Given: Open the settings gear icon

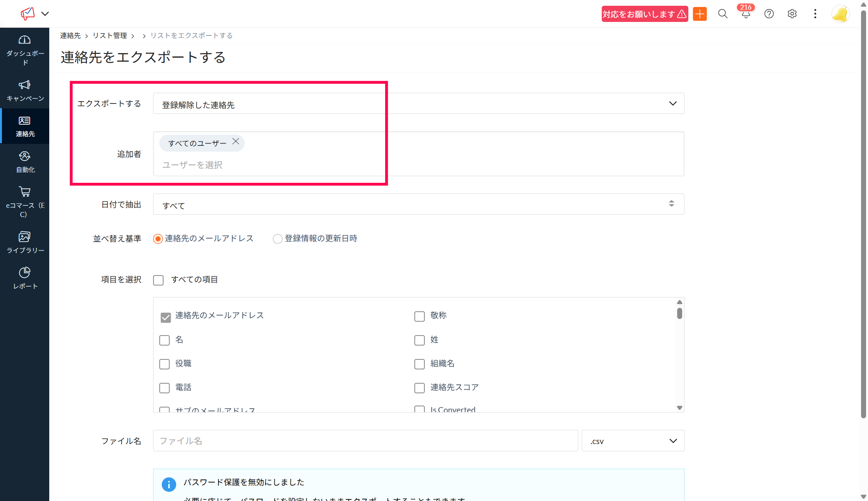Looking at the screenshot, I should click(x=792, y=14).
